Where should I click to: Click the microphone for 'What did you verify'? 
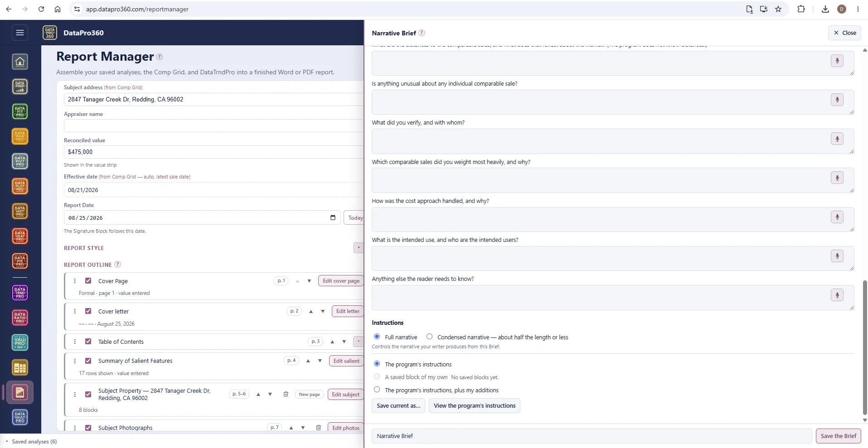pos(837,139)
